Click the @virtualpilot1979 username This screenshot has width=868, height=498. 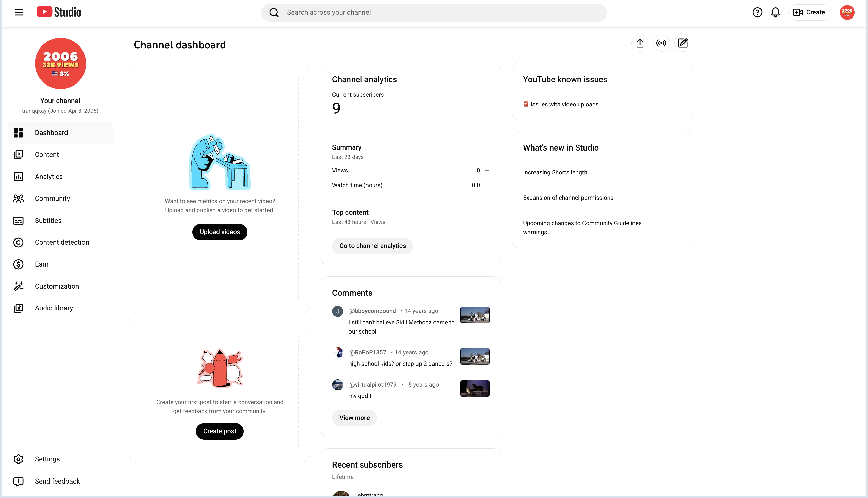pos(373,385)
